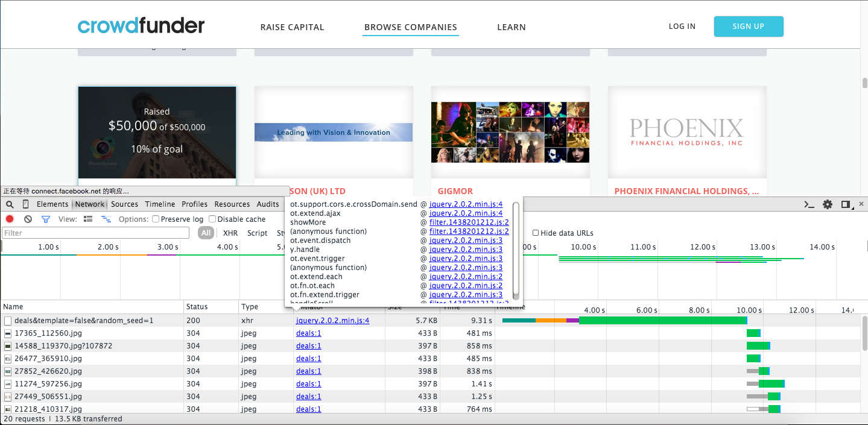Click file icon of deals&template request

coord(8,321)
